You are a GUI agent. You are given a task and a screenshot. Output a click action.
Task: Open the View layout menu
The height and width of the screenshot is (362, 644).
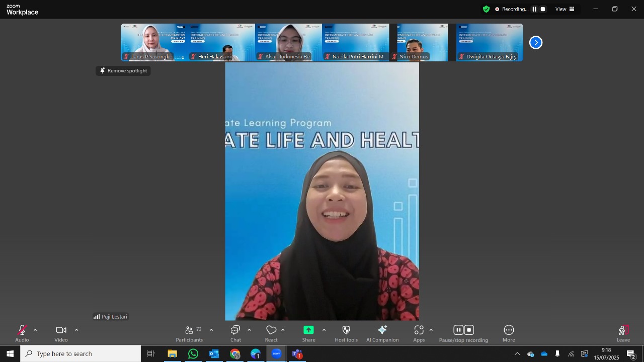tap(565, 9)
